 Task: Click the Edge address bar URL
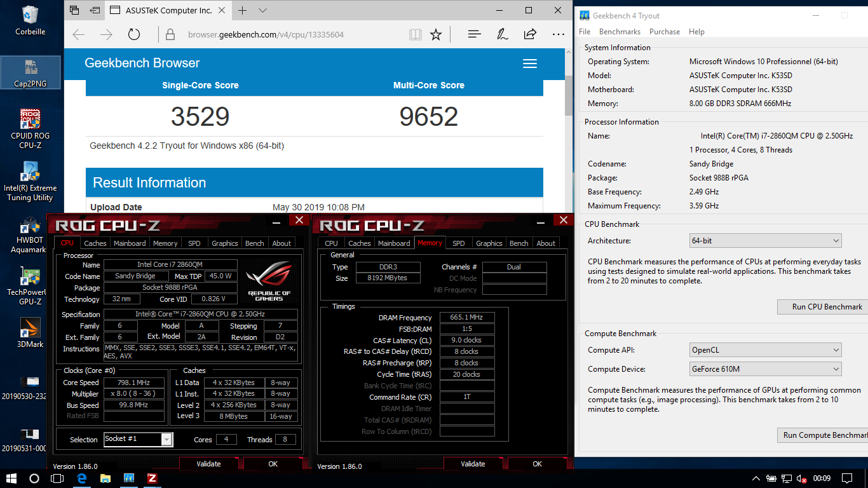click(266, 34)
